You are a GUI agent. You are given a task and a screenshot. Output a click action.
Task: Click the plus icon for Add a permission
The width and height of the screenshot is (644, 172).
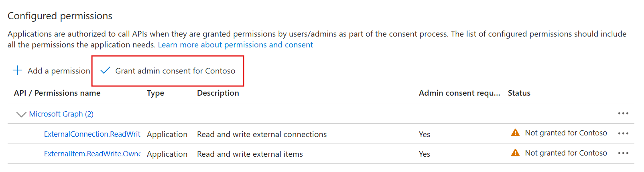(18, 71)
